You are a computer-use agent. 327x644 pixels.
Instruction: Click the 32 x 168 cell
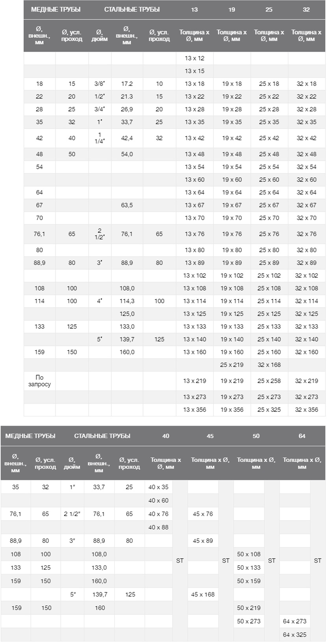point(269,365)
